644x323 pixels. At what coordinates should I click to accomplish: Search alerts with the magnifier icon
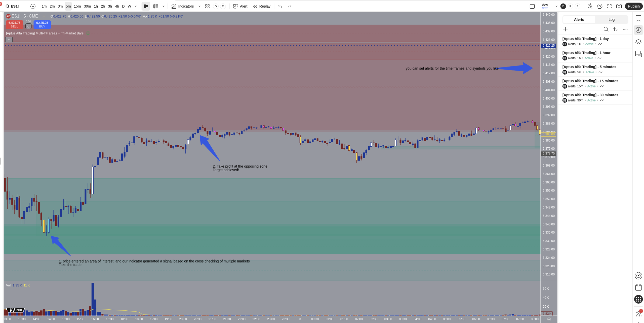point(606,29)
